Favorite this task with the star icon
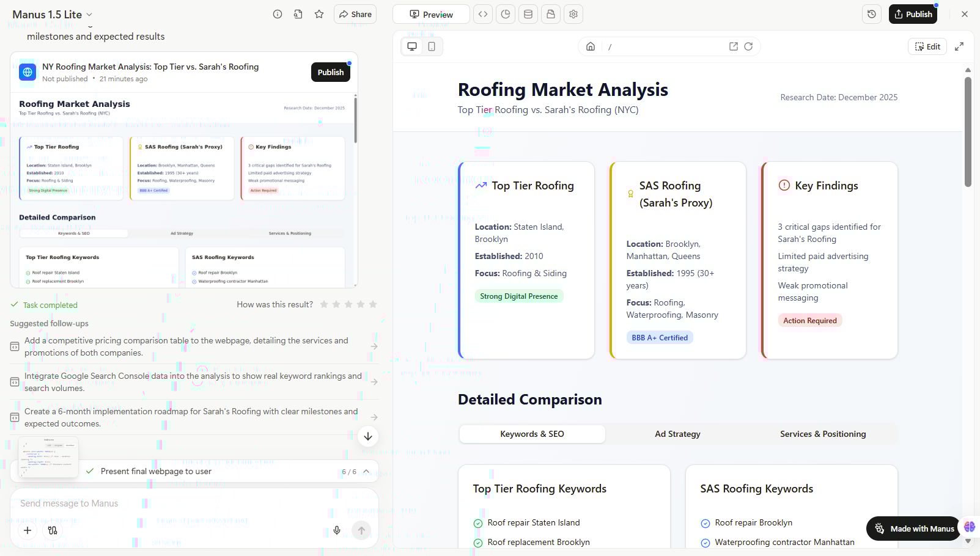Screen dimensions: 980x556 (x=319, y=14)
